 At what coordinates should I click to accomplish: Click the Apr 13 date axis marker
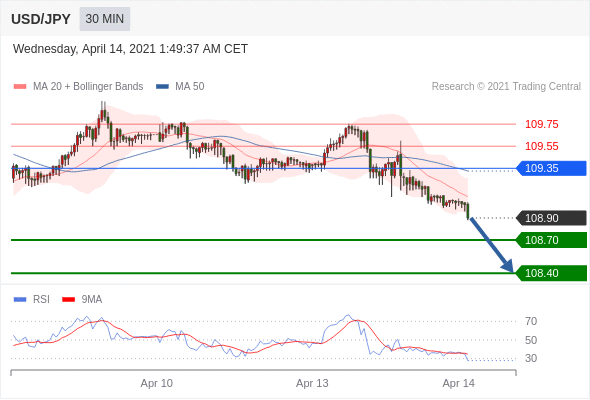point(312,383)
